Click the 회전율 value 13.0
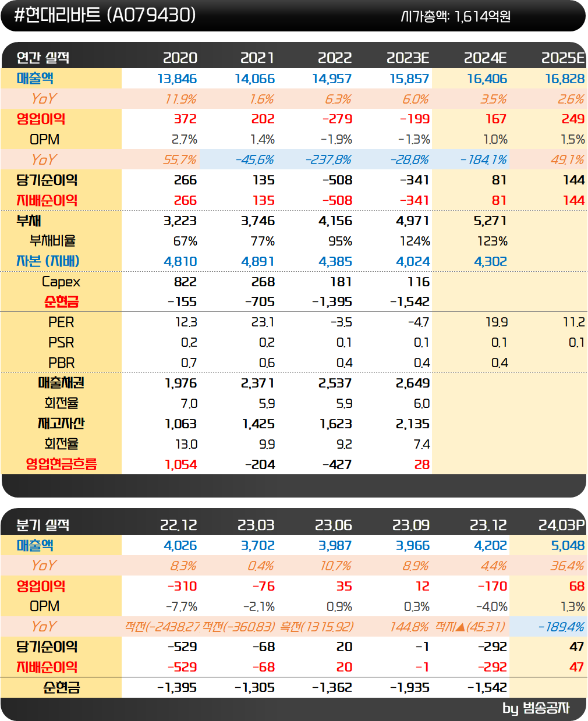 186,444
